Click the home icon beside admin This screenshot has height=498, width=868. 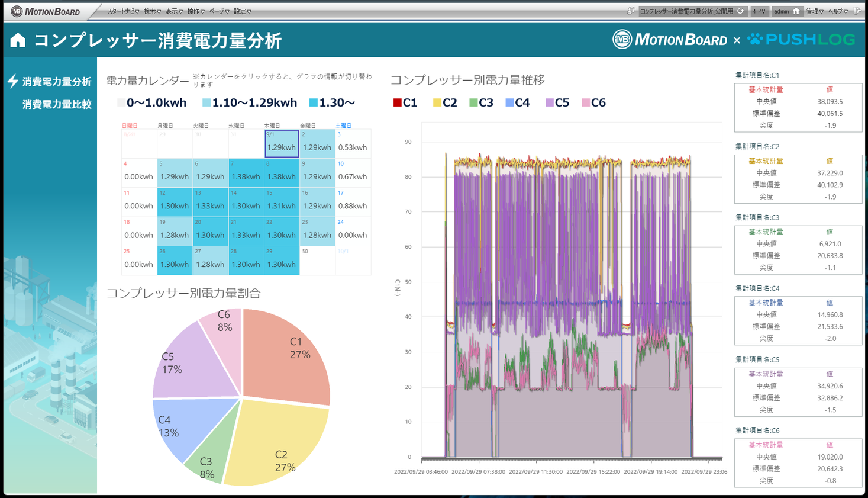pos(798,11)
